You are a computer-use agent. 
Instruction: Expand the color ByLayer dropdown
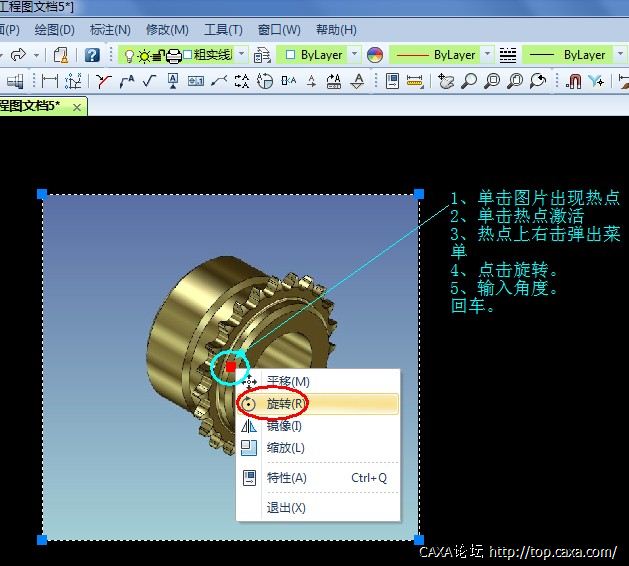pos(355,54)
